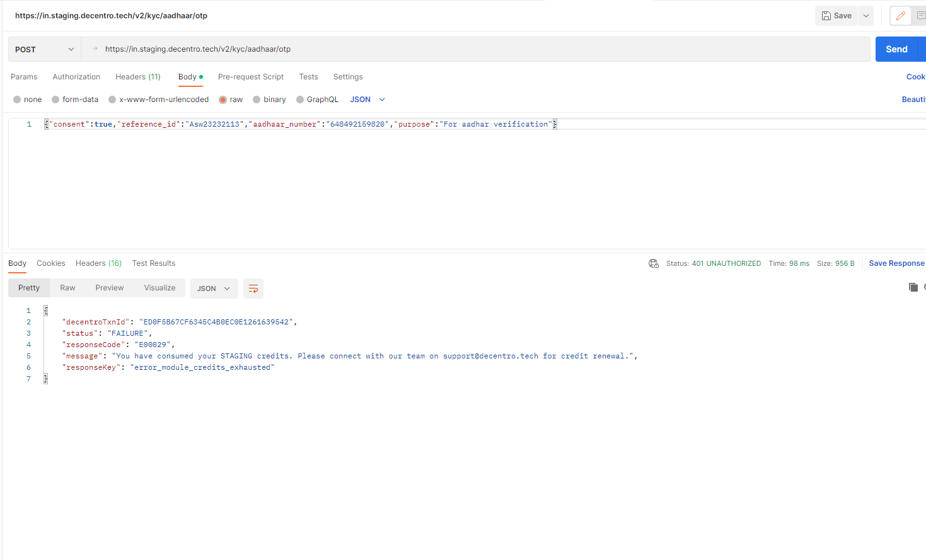Click the "responseCode": "E00029" line
The image size is (926, 560).
(x=119, y=345)
